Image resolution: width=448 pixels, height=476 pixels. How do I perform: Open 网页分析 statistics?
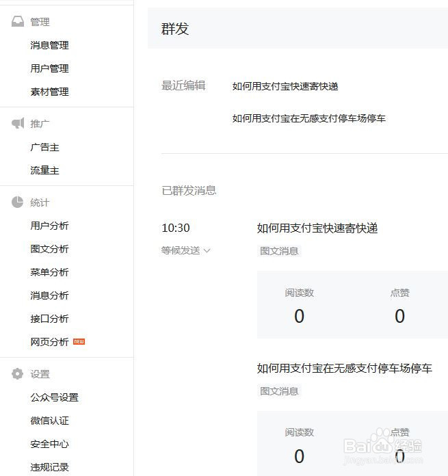click(x=49, y=342)
